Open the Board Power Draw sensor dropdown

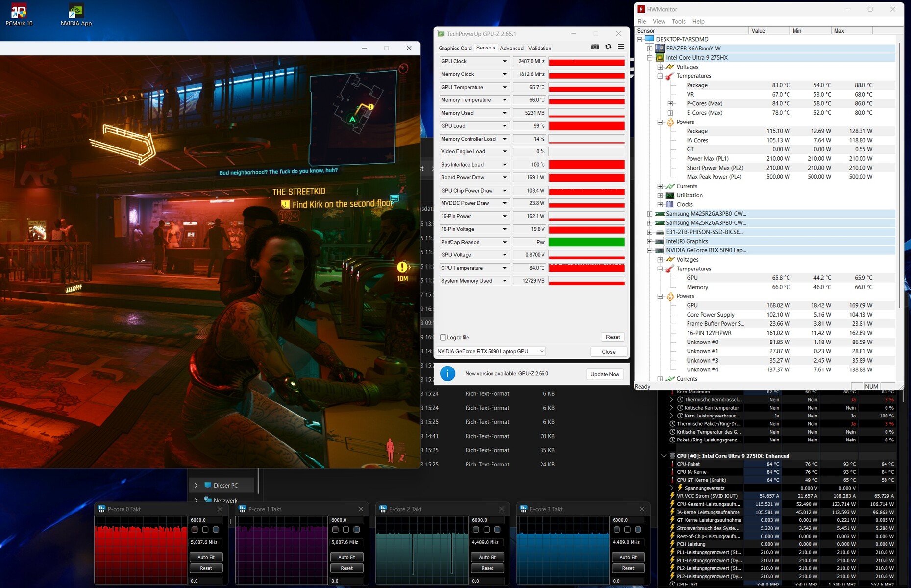tap(504, 177)
